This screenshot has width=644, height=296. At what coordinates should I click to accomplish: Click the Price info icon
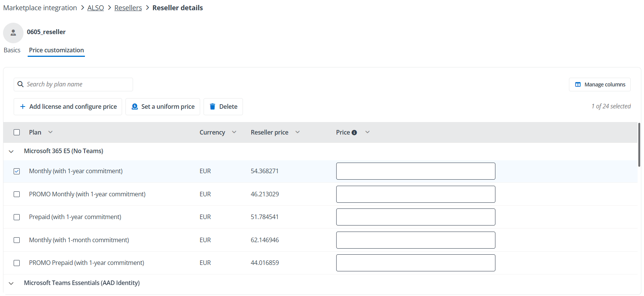[354, 133]
